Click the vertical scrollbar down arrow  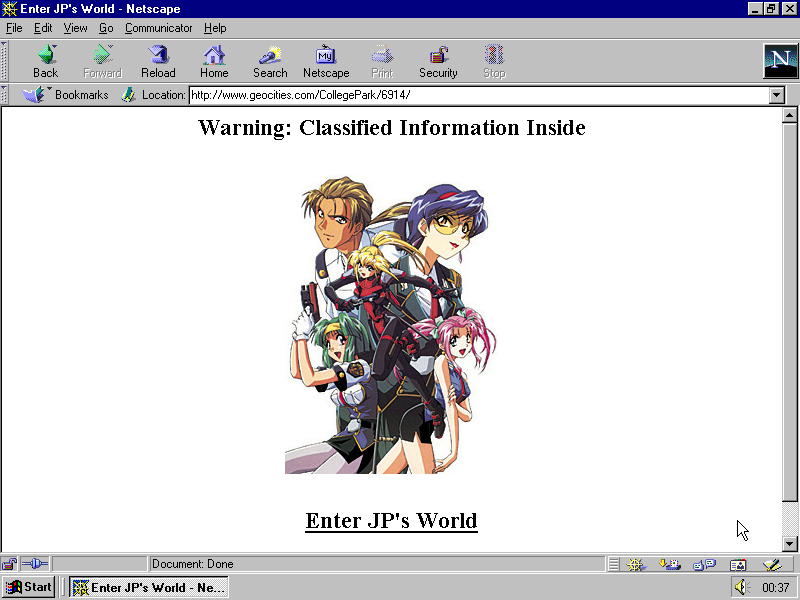pos(789,544)
